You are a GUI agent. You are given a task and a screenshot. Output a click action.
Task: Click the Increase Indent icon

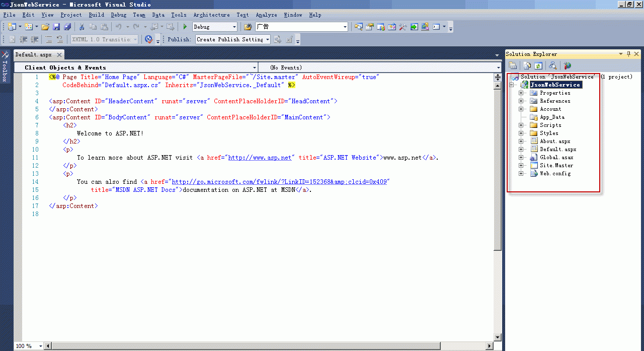click(34, 39)
